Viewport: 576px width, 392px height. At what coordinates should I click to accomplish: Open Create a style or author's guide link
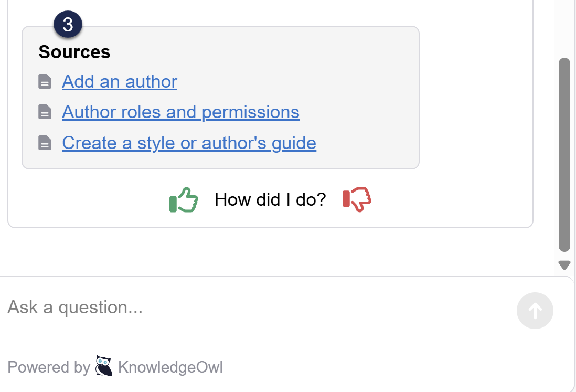coord(189,143)
